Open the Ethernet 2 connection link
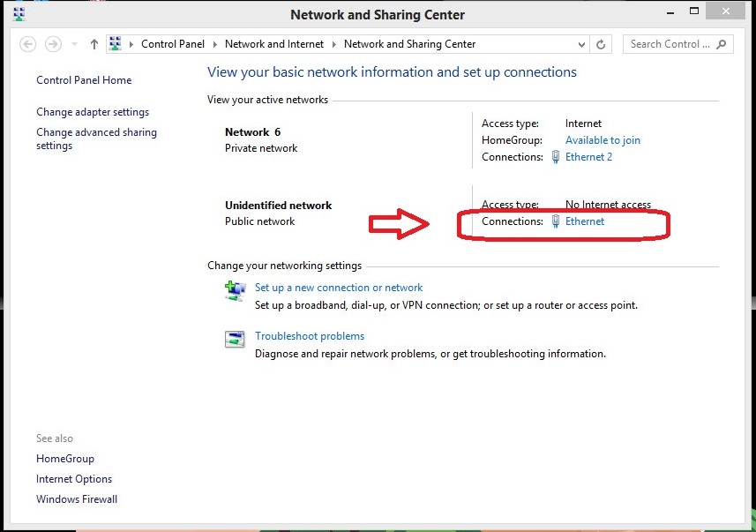This screenshot has height=532, width=756. [588, 157]
